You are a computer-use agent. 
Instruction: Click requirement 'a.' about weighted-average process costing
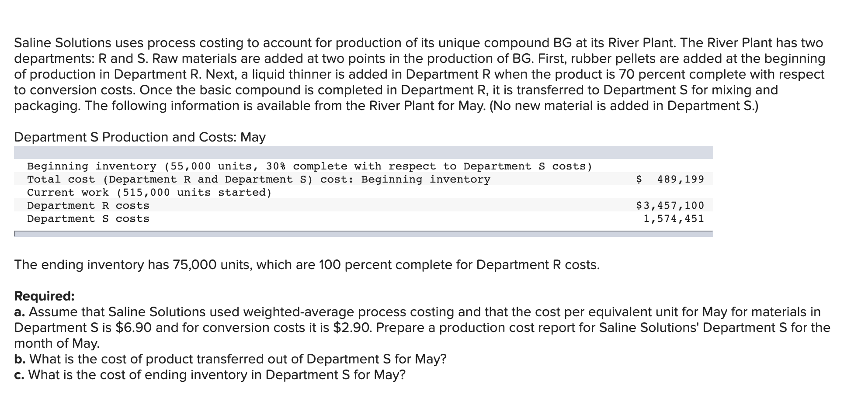pos(422,328)
